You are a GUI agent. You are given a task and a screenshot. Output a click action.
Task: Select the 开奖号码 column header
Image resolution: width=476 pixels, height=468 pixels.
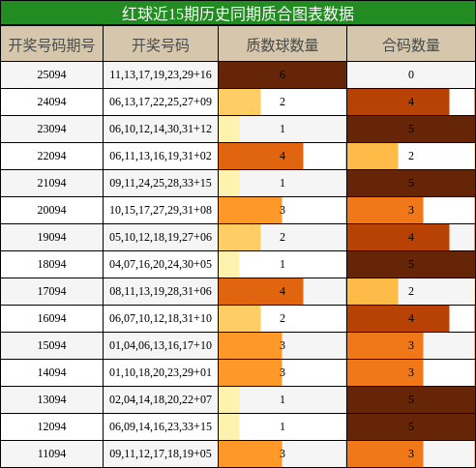coord(161,44)
